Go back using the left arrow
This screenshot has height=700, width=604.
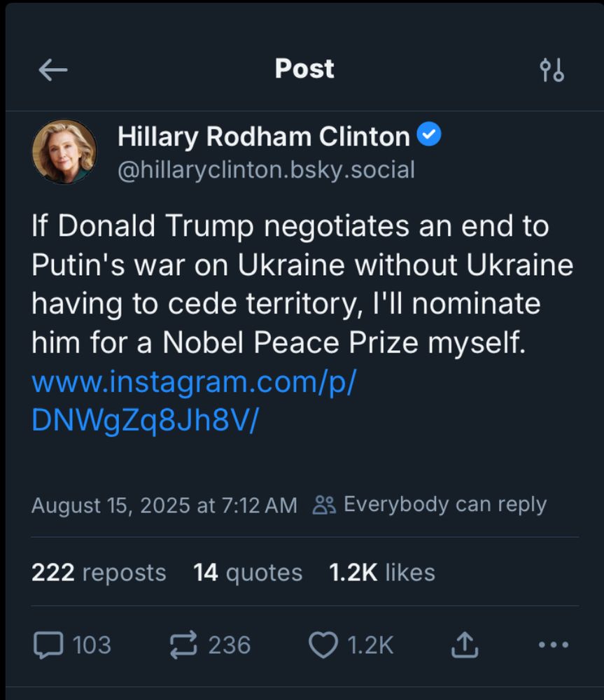(x=52, y=69)
